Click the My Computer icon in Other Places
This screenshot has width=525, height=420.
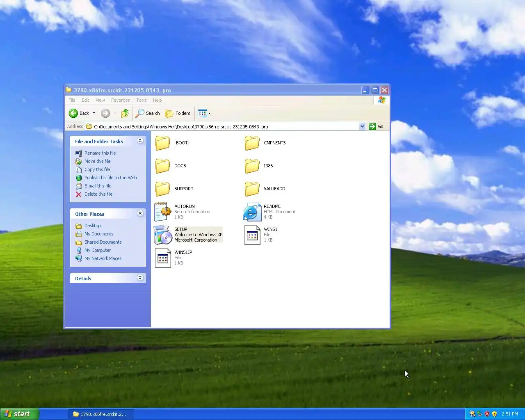coord(79,250)
